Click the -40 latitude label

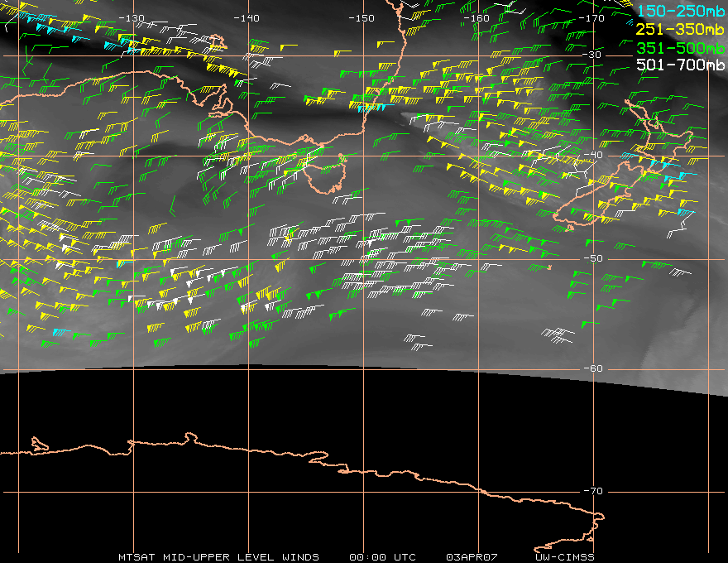tap(593, 156)
